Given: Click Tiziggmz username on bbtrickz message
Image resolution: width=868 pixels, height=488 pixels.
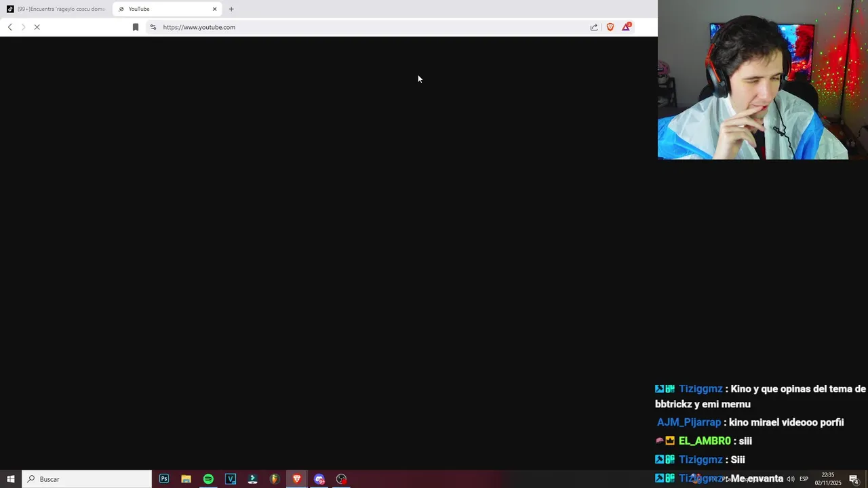Looking at the screenshot, I should [701, 389].
